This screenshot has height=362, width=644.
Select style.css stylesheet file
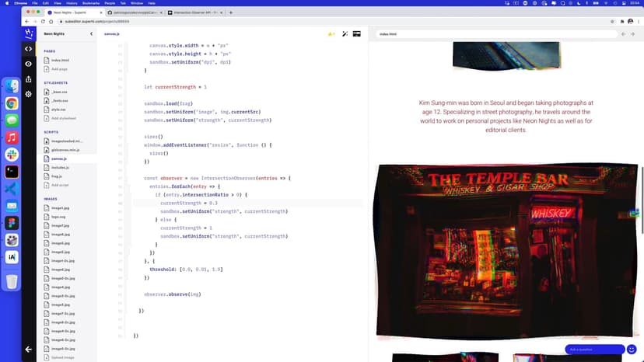point(58,110)
